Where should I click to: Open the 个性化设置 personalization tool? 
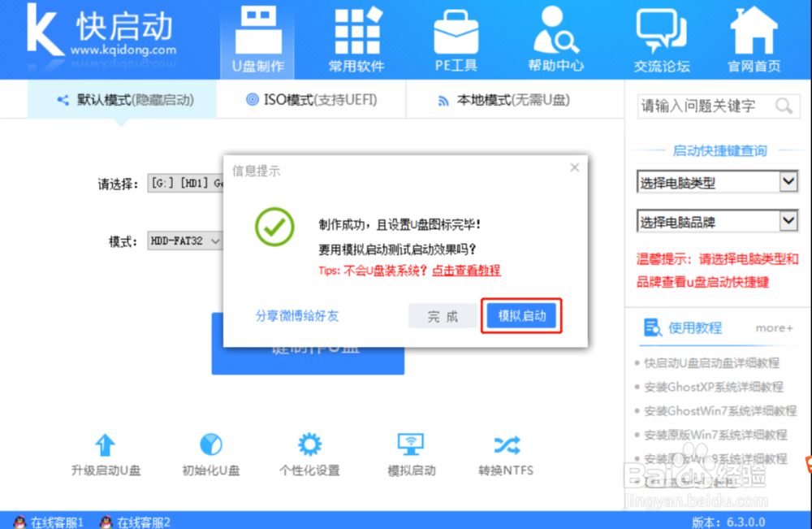(309, 455)
